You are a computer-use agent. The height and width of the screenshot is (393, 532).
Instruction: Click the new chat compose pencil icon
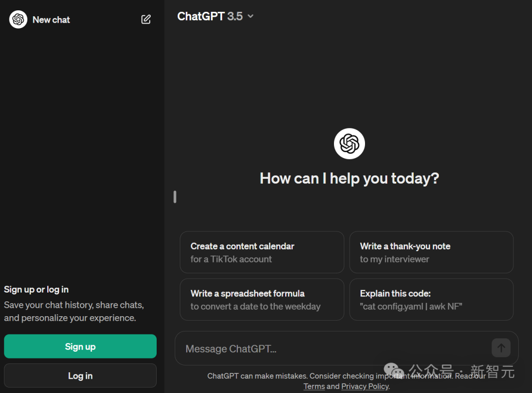146,19
